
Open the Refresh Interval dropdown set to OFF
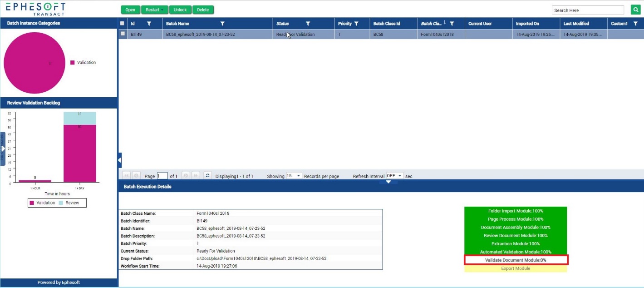394,176
